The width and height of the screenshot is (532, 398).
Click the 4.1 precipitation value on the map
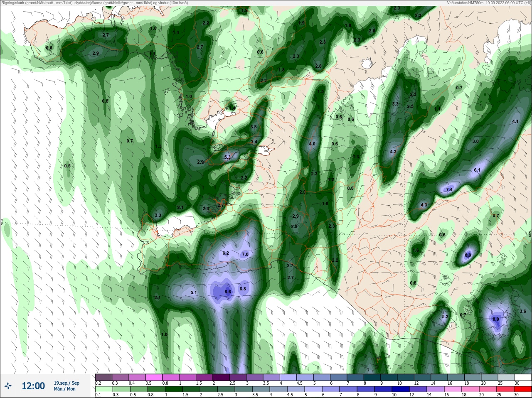[515, 121]
